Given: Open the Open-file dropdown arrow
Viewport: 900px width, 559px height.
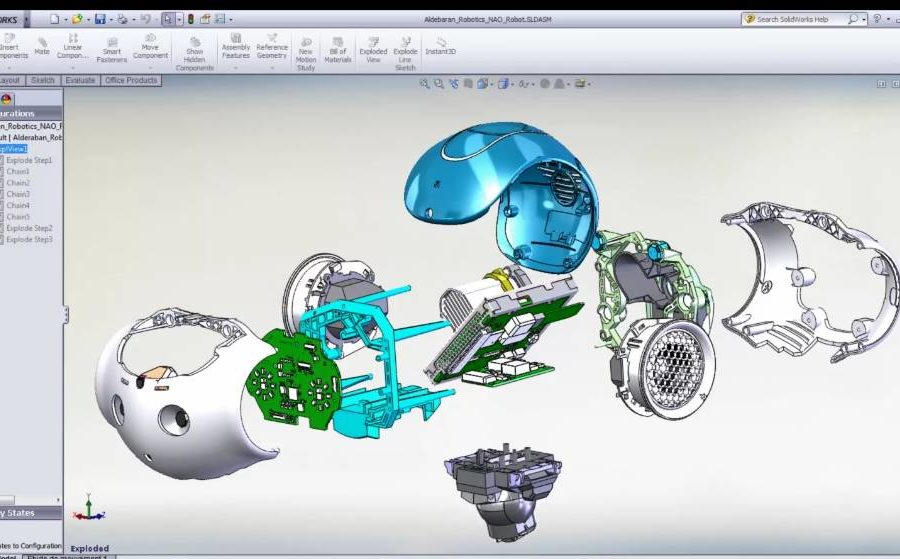Looking at the screenshot, I should [88, 20].
